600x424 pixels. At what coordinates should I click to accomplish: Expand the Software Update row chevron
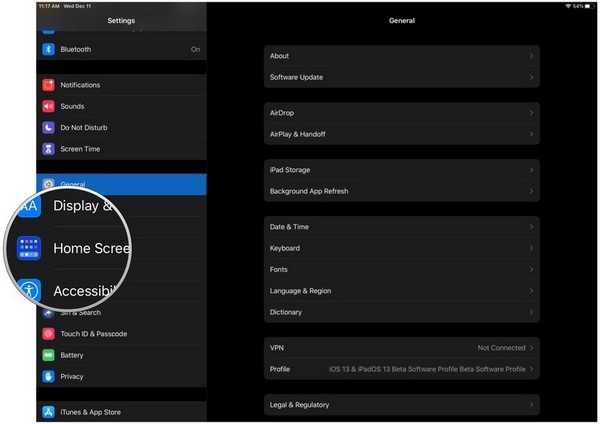(531, 77)
